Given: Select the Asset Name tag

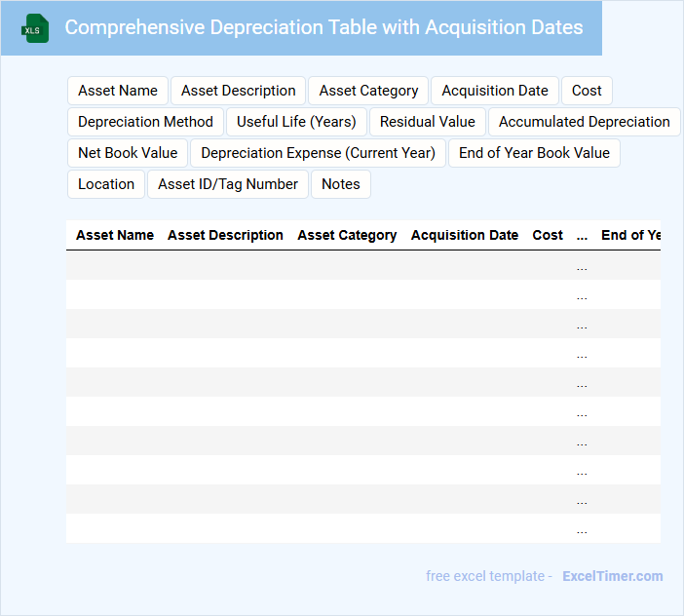Looking at the screenshot, I should (118, 91).
